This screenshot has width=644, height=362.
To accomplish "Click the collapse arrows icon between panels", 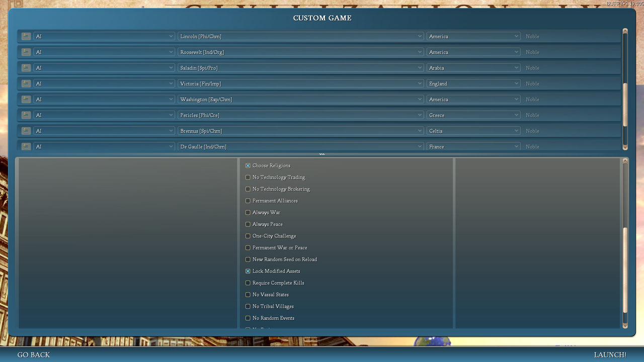I will point(322,154).
